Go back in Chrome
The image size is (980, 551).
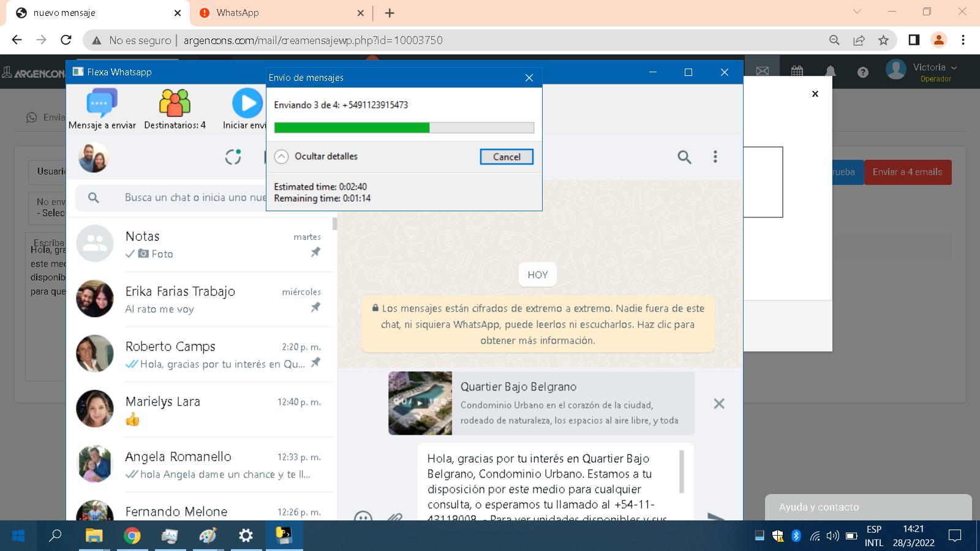pyautogui.click(x=17, y=40)
